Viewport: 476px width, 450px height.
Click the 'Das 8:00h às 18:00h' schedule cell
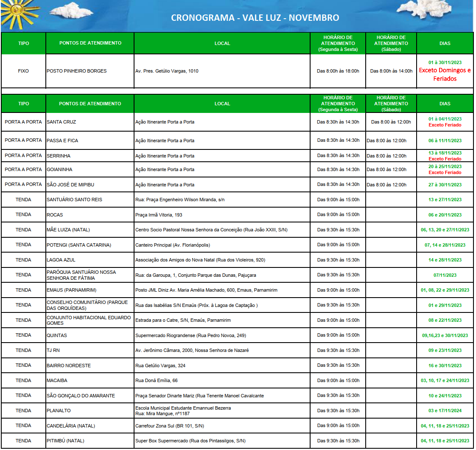tap(338, 71)
